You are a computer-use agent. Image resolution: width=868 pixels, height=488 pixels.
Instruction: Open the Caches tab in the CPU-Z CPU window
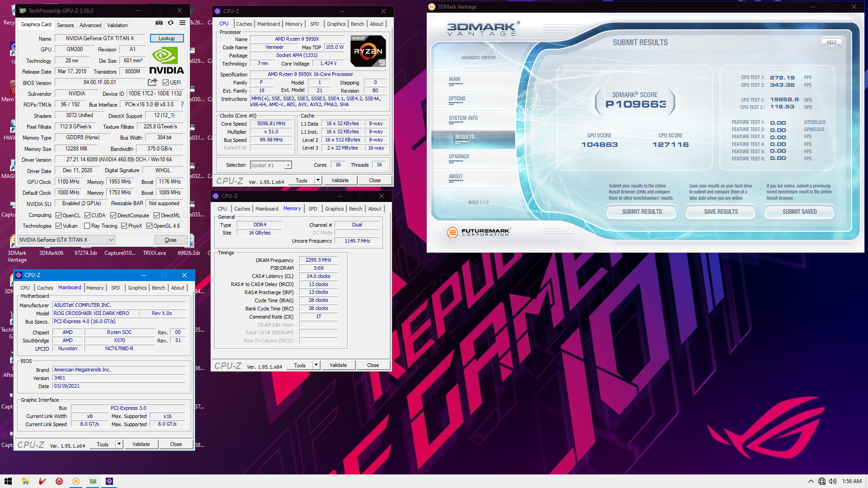[x=244, y=24]
